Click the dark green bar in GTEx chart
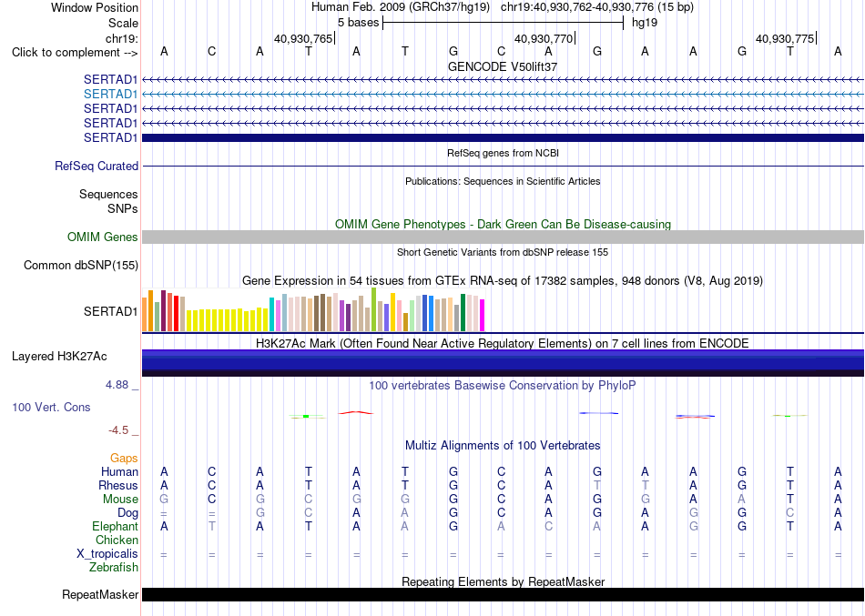Viewport: 865px width, 616px height. click(x=463, y=313)
